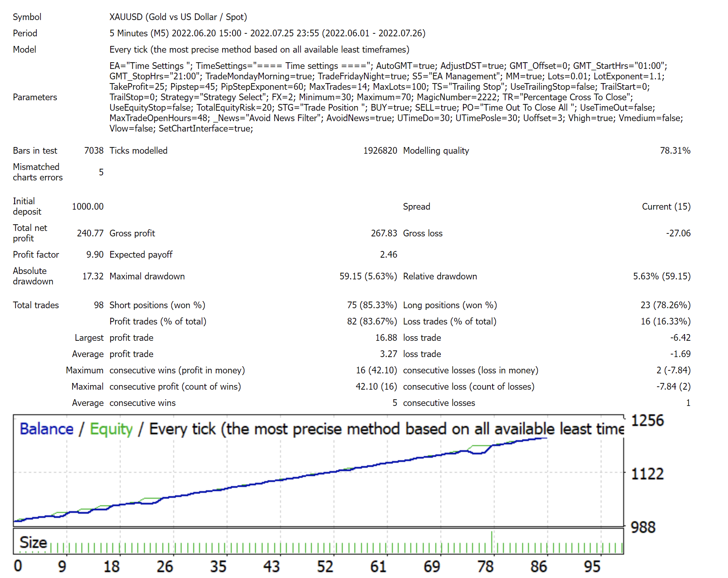Click the Loss trades value 16 (16.33%)
This screenshot has width=728, height=578.
[x=665, y=322]
